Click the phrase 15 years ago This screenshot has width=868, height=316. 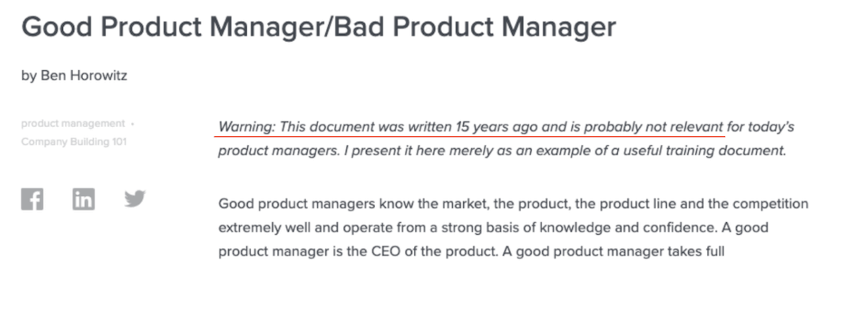pos(496,127)
